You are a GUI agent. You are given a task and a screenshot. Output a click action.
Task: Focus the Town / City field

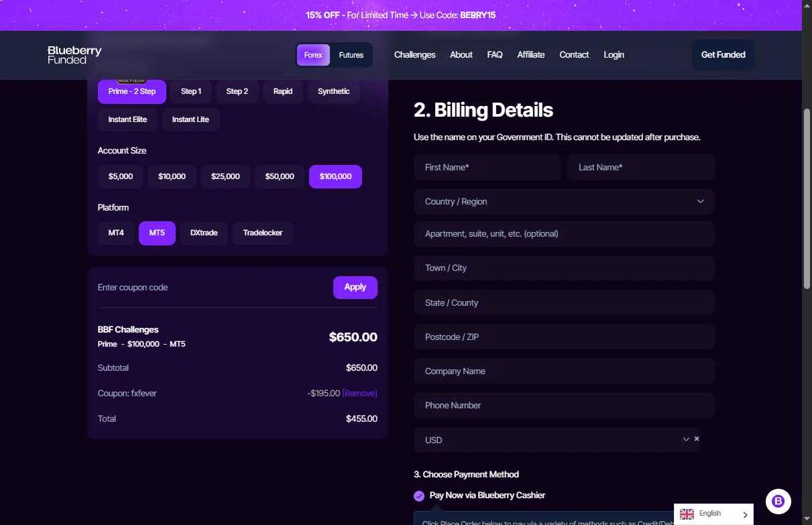pyautogui.click(x=564, y=268)
